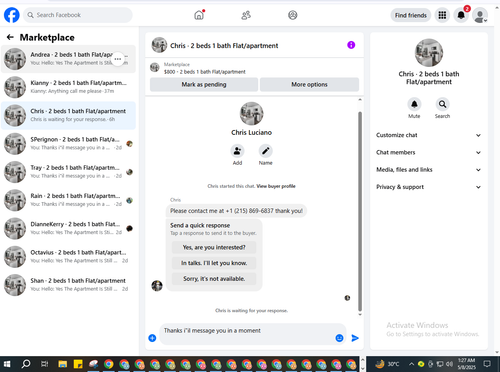Image resolution: width=500 pixels, height=372 pixels.
Task: Click the Facebook logo
Action: click(x=12, y=15)
